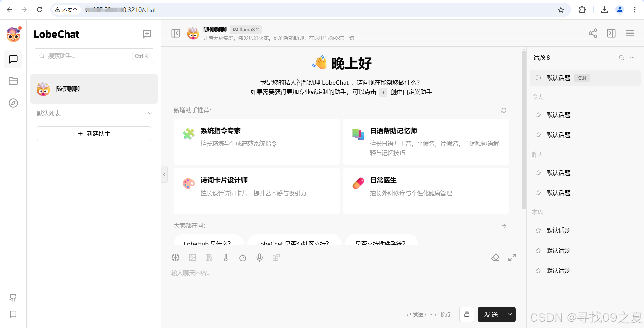The height and width of the screenshot is (328, 644).
Task: Open the Chat section in the sidebar
Action: click(x=13, y=59)
